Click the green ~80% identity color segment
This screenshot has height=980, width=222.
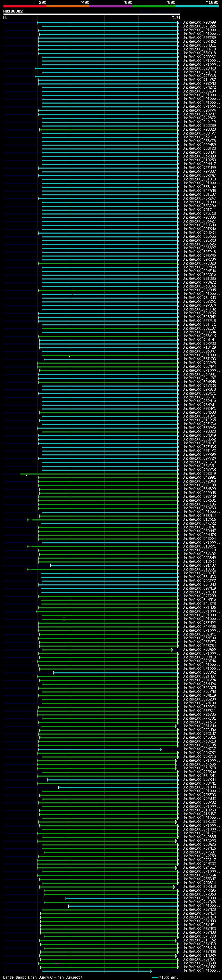click(154, 6)
